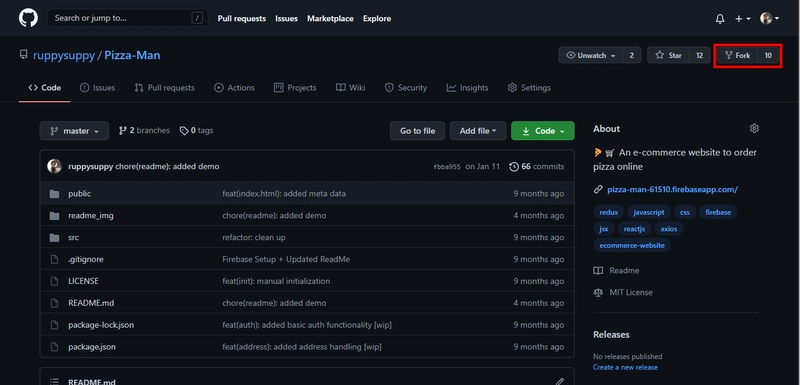Viewport: 800px width, 385px height.
Task: View the 0 tags link
Action: (196, 131)
